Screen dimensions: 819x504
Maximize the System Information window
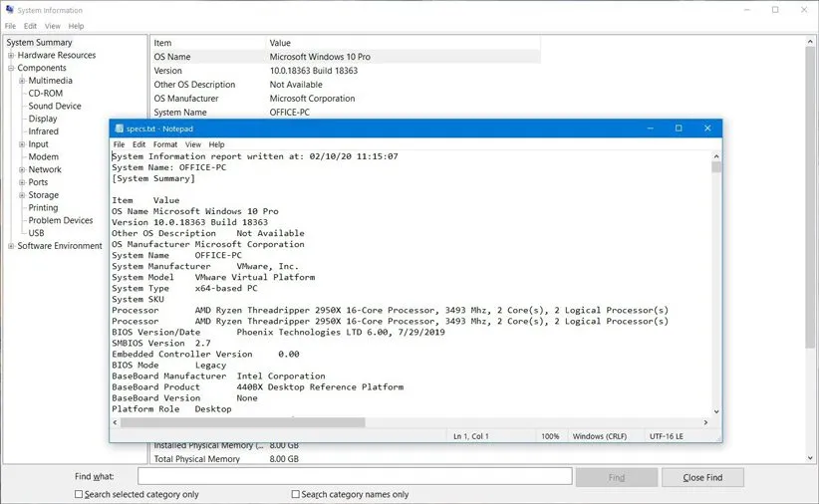(x=775, y=10)
